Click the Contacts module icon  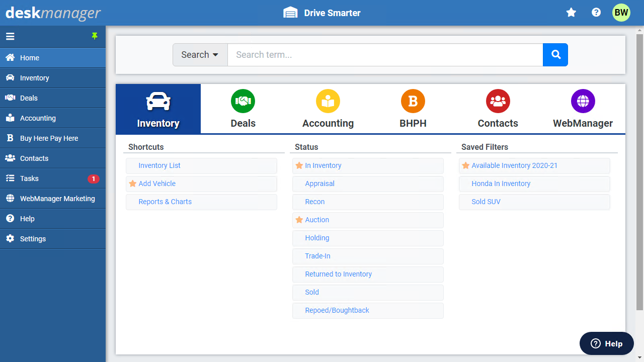[498, 101]
